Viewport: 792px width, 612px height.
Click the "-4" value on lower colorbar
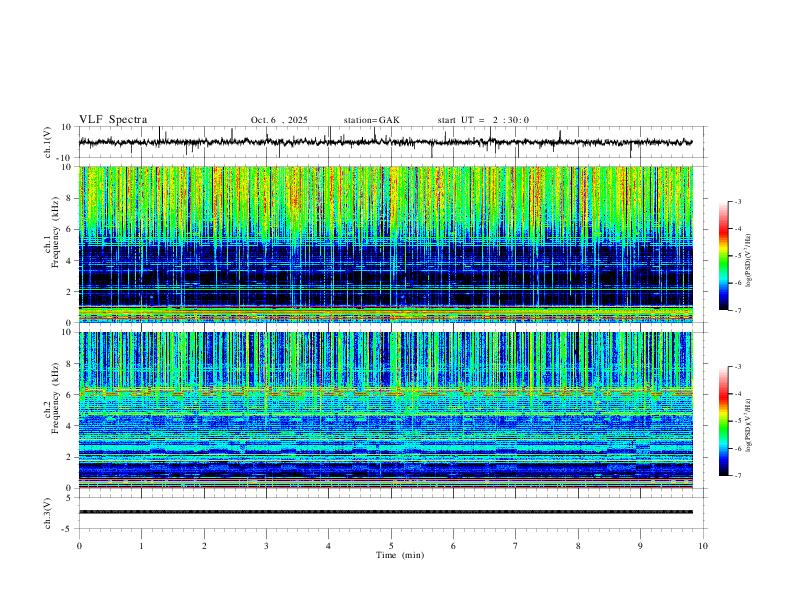pyautogui.click(x=737, y=394)
